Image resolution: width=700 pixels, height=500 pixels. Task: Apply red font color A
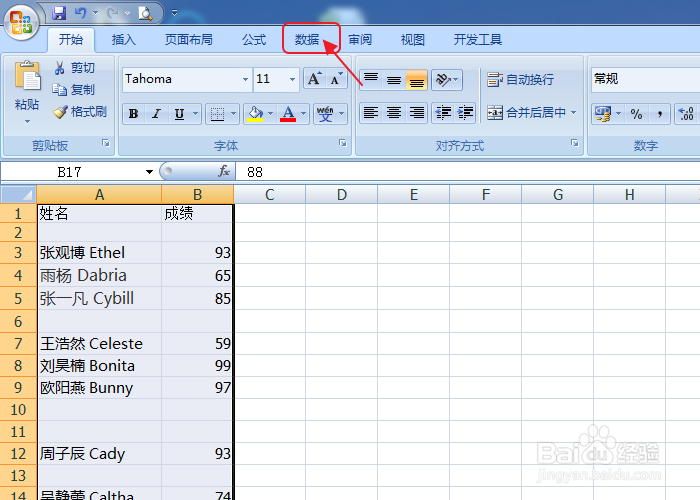(x=288, y=114)
